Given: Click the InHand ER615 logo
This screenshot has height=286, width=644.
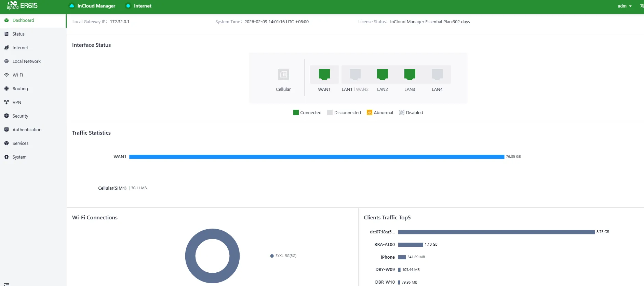Looking at the screenshot, I should point(22,6).
